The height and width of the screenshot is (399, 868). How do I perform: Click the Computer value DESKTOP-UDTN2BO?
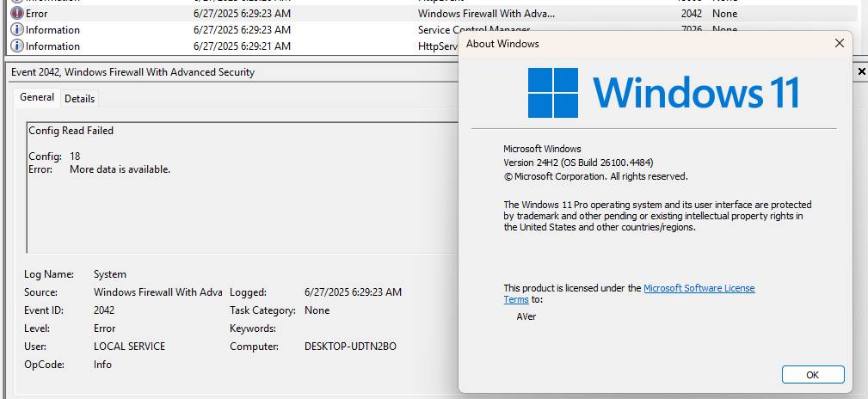tap(350, 347)
